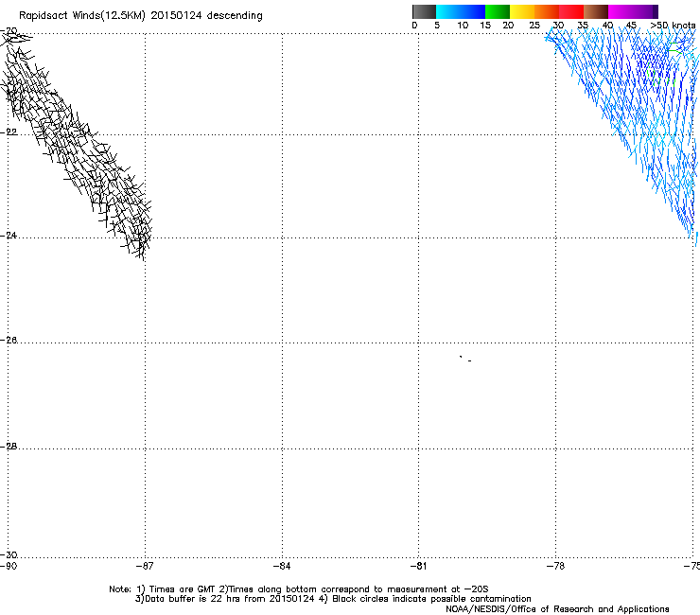The image size is (700, 615).
Task: Click the '-90' longitude axis label
Action: [9, 567]
